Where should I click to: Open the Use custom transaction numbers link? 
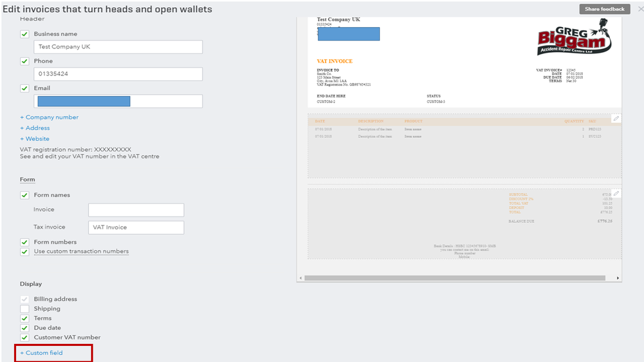[x=81, y=251]
